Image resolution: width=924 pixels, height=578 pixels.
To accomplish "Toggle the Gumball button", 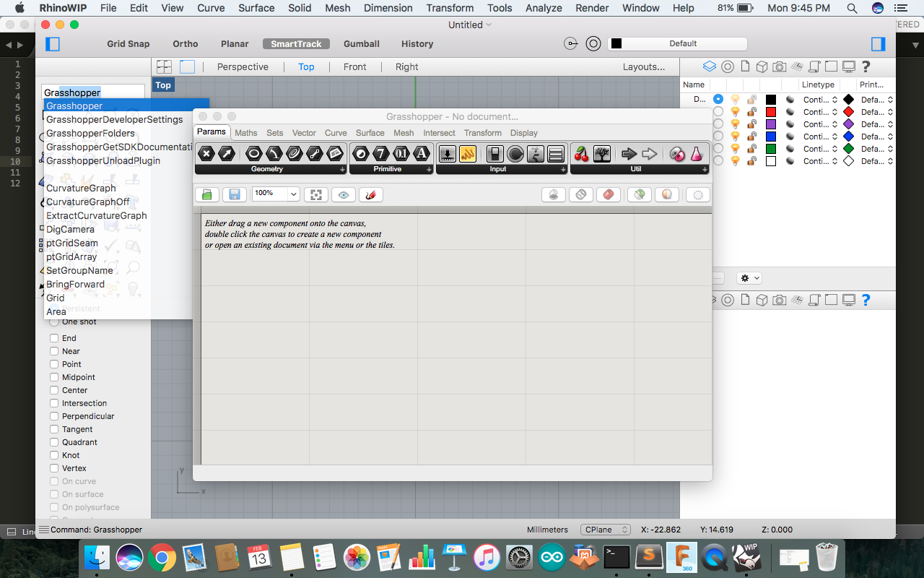I will click(x=362, y=44).
